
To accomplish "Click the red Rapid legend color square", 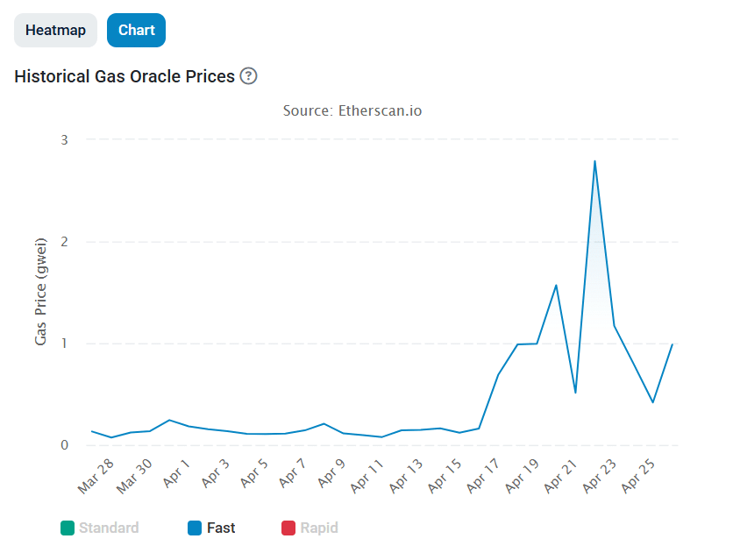I will pos(288,528).
